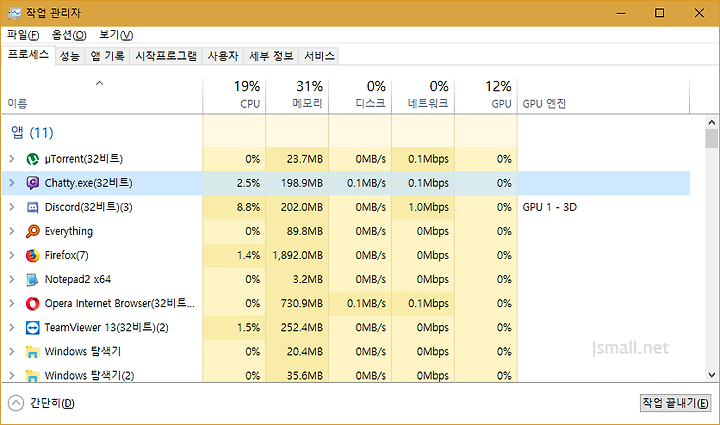
Task: Open the 옵션 menu
Action: 69,35
